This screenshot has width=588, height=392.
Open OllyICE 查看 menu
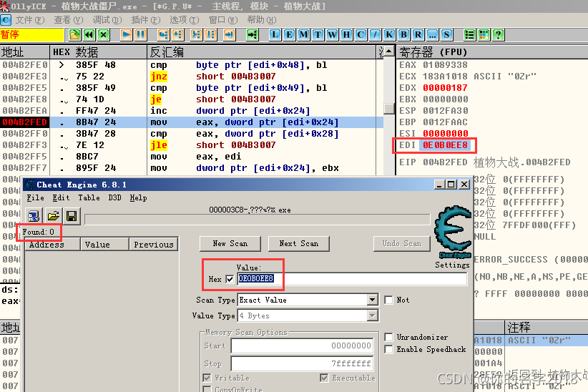tap(68, 19)
